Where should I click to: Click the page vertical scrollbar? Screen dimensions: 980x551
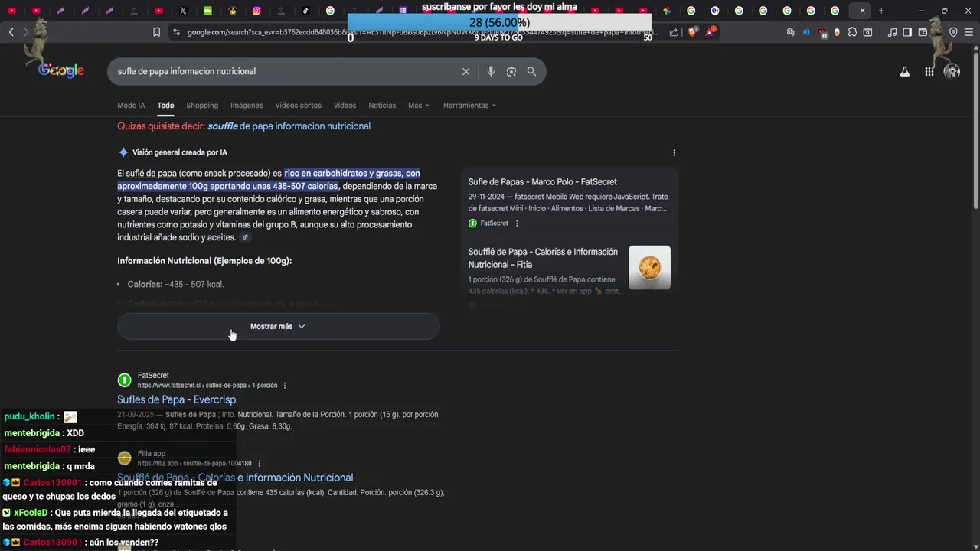(x=975, y=130)
